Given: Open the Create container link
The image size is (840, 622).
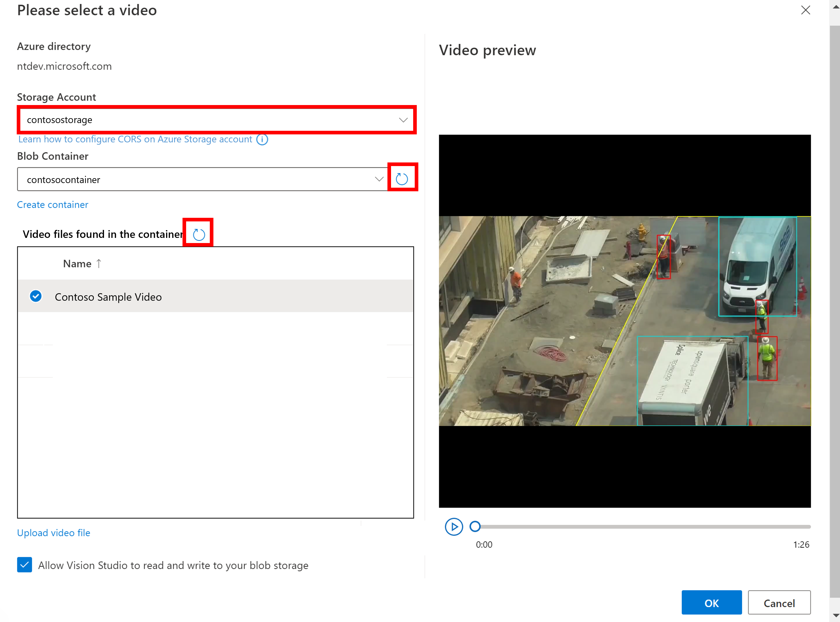Looking at the screenshot, I should click(52, 204).
